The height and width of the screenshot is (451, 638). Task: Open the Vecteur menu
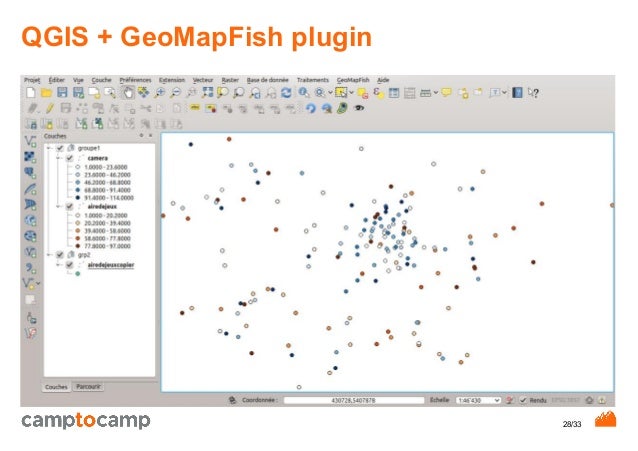point(203,80)
